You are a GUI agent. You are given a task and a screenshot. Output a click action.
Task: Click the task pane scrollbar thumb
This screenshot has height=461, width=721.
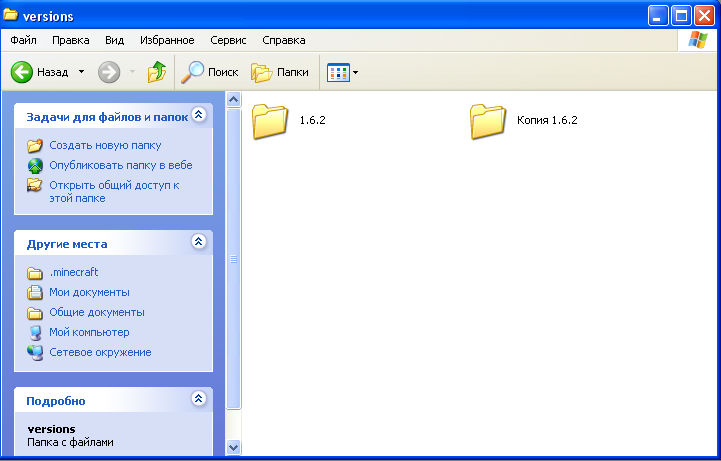click(x=234, y=259)
